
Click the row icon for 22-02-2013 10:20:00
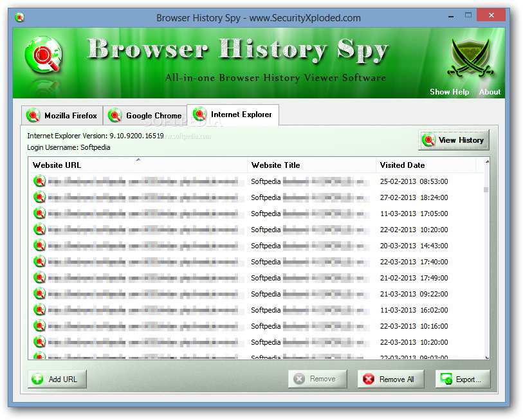39,229
